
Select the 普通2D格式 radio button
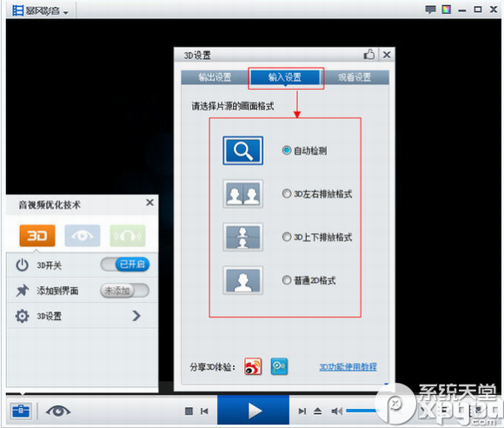(x=287, y=280)
